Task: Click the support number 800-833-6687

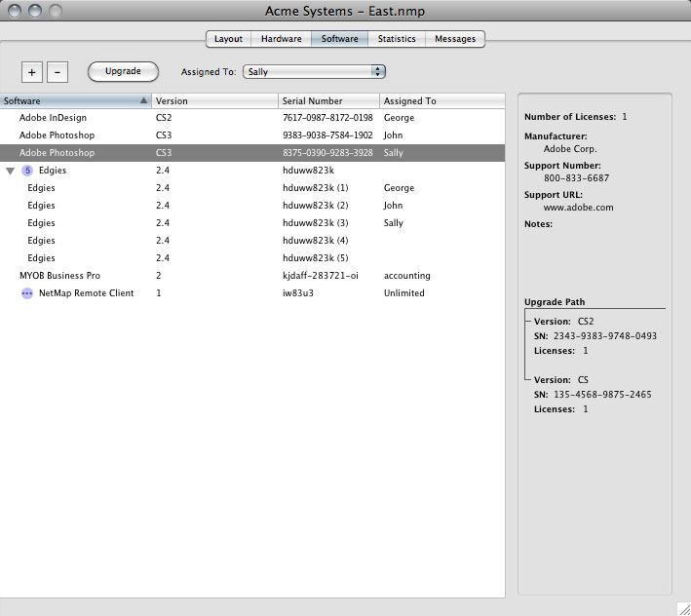Action: 576,178
